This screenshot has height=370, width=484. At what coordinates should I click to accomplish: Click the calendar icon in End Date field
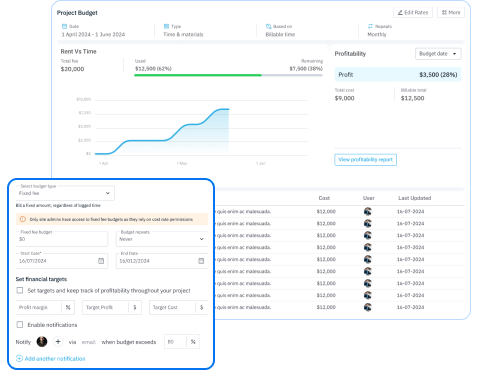coord(201,261)
